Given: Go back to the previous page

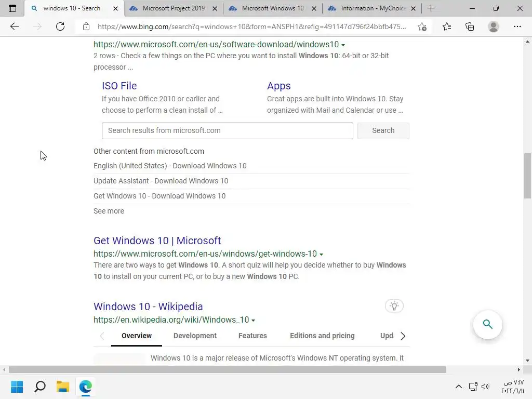Looking at the screenshot, I should click(x=14, y=26).
